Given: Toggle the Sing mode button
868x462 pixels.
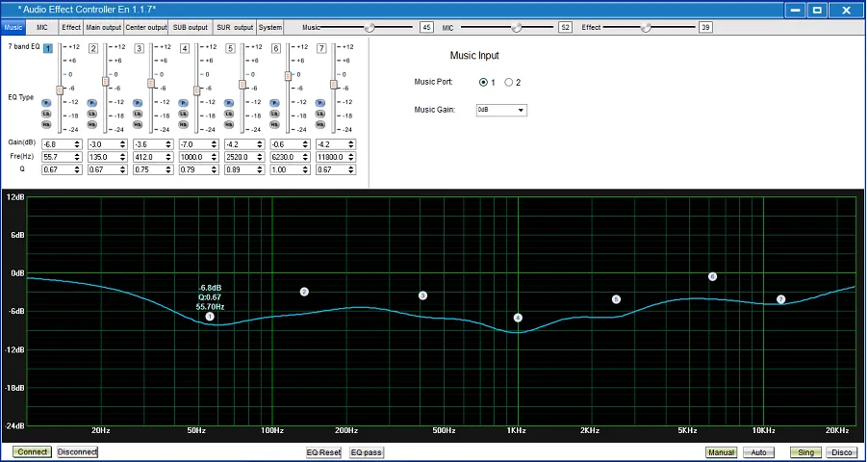Looking at the screenshot, I should 804,451.
